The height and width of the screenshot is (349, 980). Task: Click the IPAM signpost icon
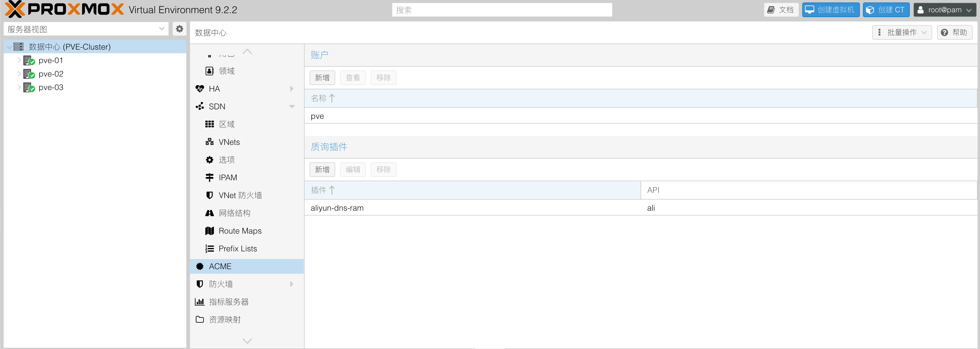tap(210, 178)
